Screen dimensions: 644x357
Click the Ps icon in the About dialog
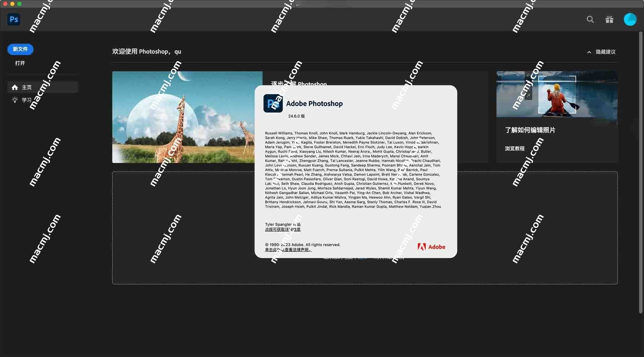273,103
